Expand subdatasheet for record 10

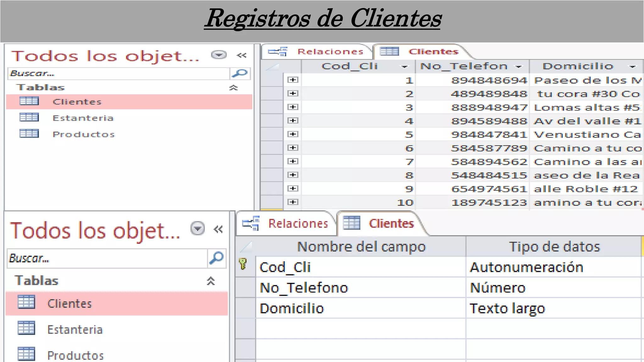tap(293, 202)
